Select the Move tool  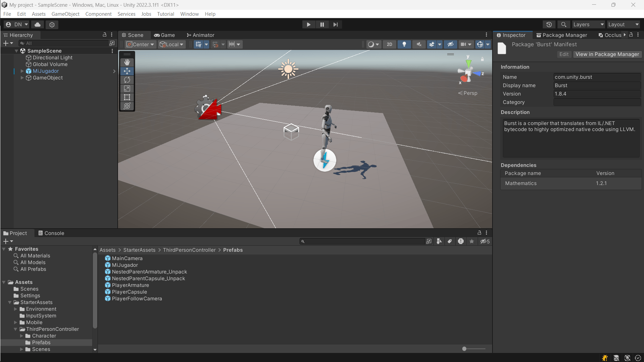tap(127, 71)
